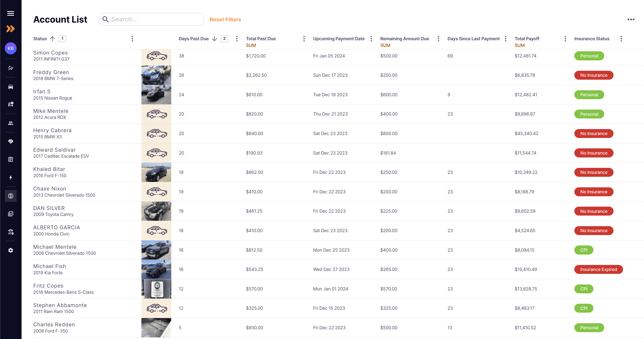Open the hamburger menu in sidebar
Image resolution: width=644 pixels, height=339 pixels.
point(11,13)
